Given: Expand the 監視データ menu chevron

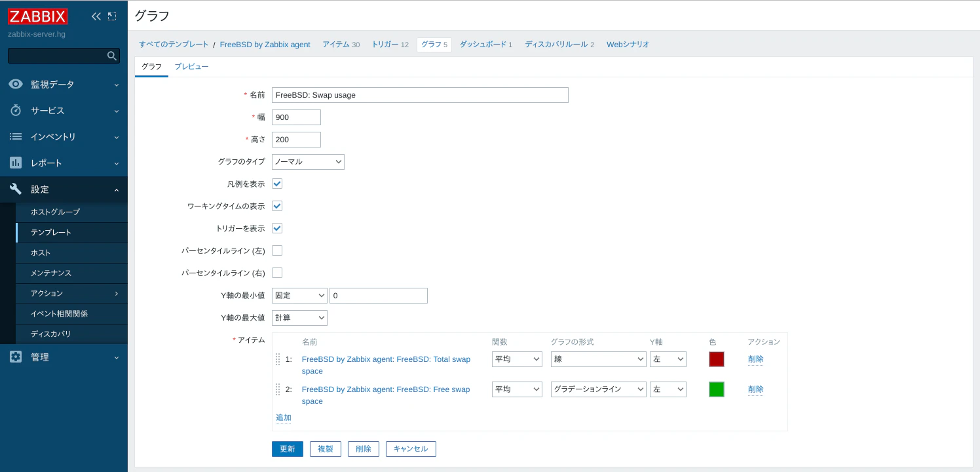Looking at the screenshot, I should click(117, 85).
